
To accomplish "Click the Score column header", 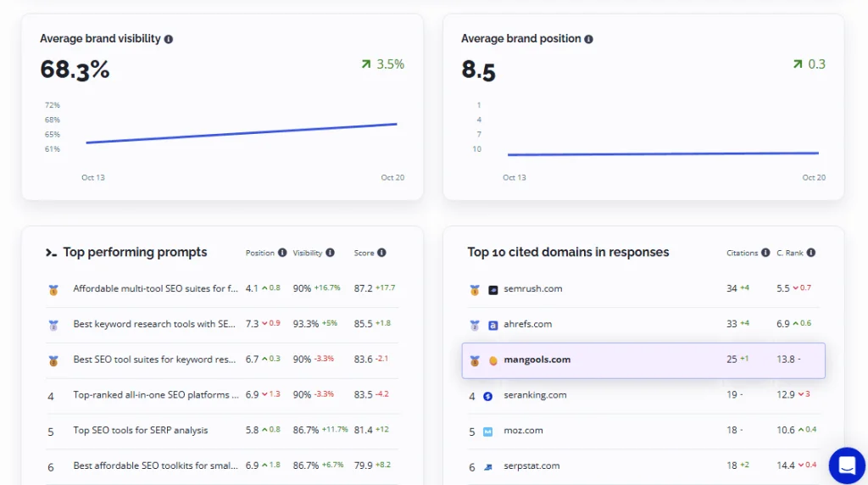I will (x=364, y=253).
